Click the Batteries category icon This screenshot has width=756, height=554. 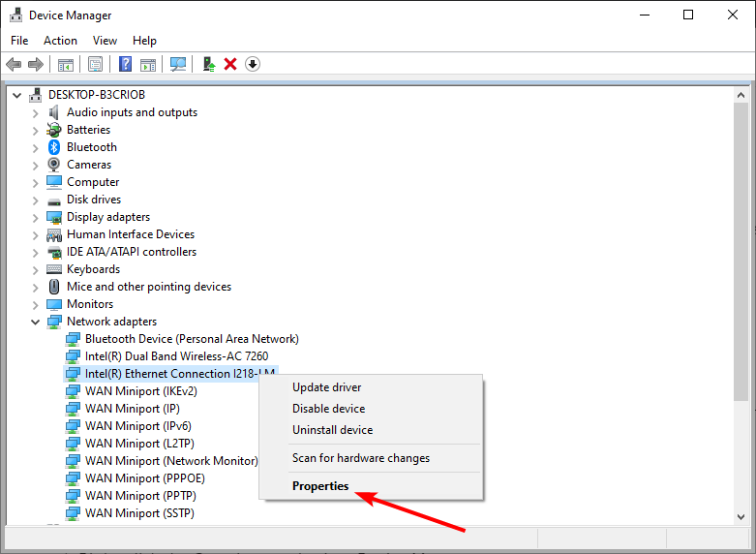click(x=54, y=130)
